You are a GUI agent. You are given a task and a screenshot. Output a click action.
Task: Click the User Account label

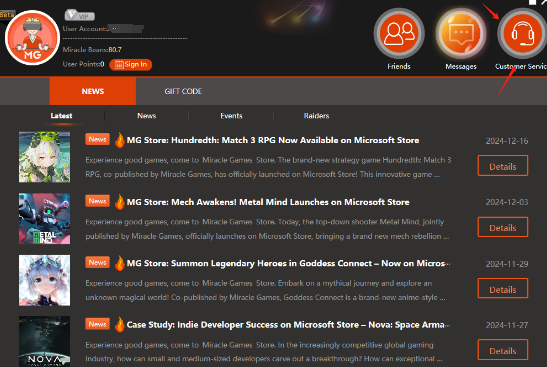point(85,29)
